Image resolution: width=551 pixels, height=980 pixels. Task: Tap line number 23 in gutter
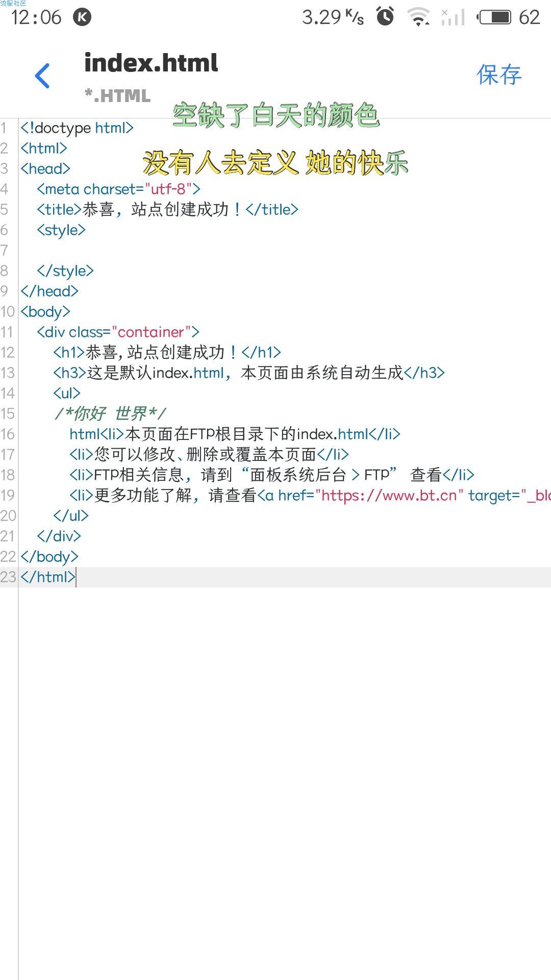(8, 577)
